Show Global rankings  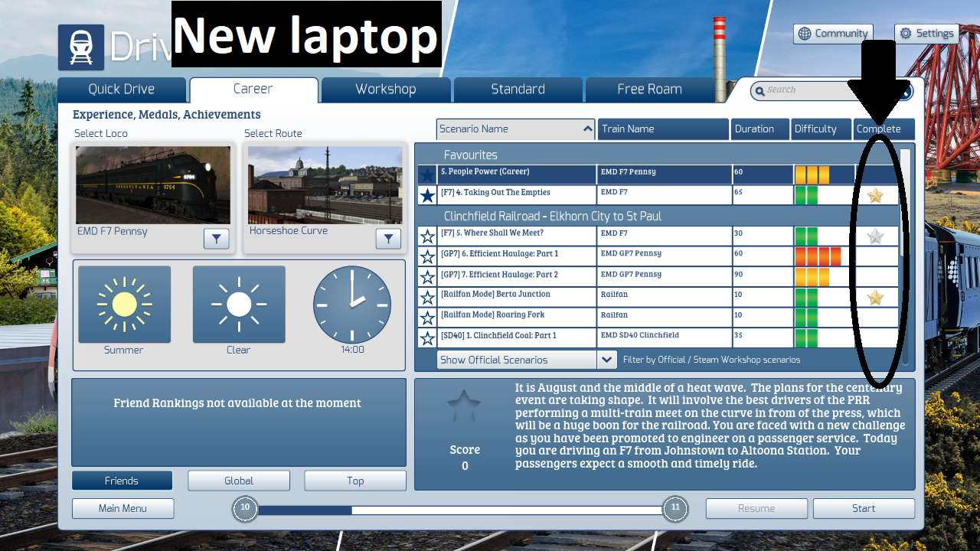tap(239, 481)
